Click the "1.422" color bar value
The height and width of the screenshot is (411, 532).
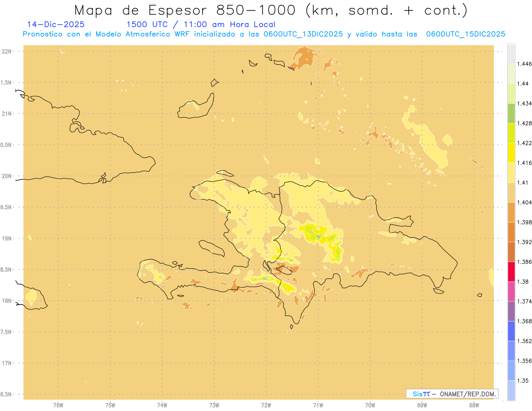tap(524, 143)
